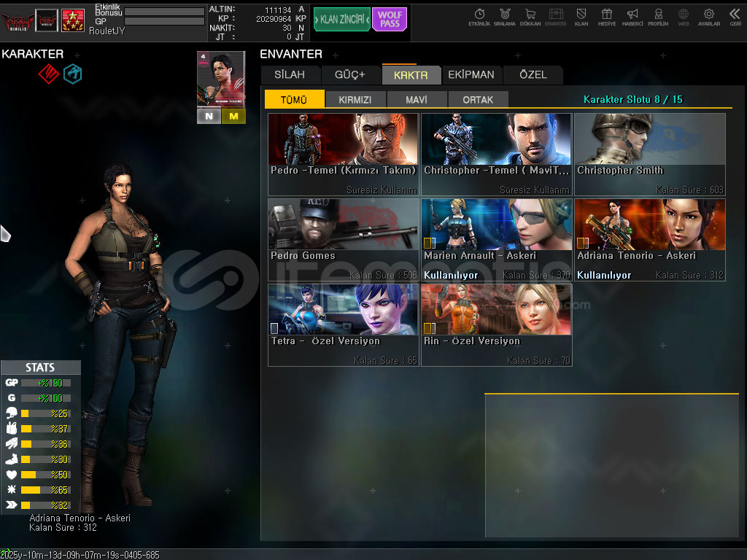
Task: Open the Sıralama ranking medal icon
Action: click(505, 17)
